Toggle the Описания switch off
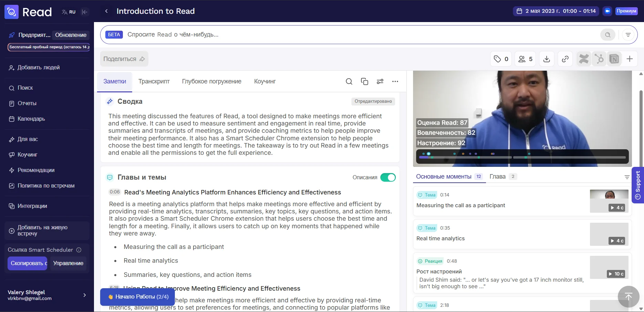Viewport: 644px width, 312px height. click(388, 177)
